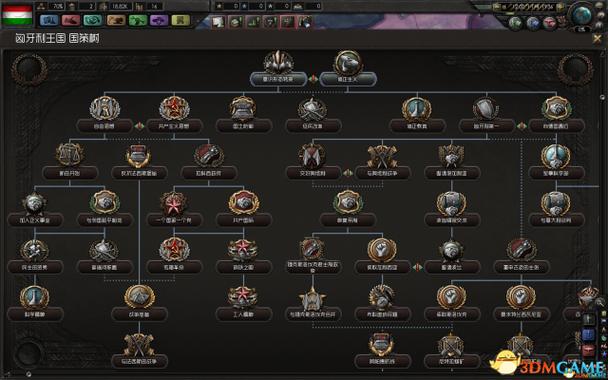This screenshot has width=608, height=380.
Task: Click the exclusivity marker between the two root focuses
Action: pos(313,79)
